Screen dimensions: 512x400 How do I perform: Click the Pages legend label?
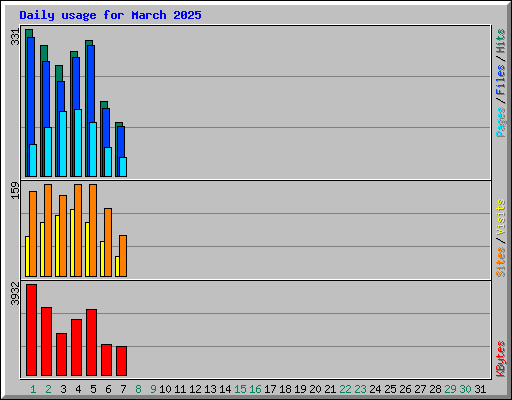(500, 122)
